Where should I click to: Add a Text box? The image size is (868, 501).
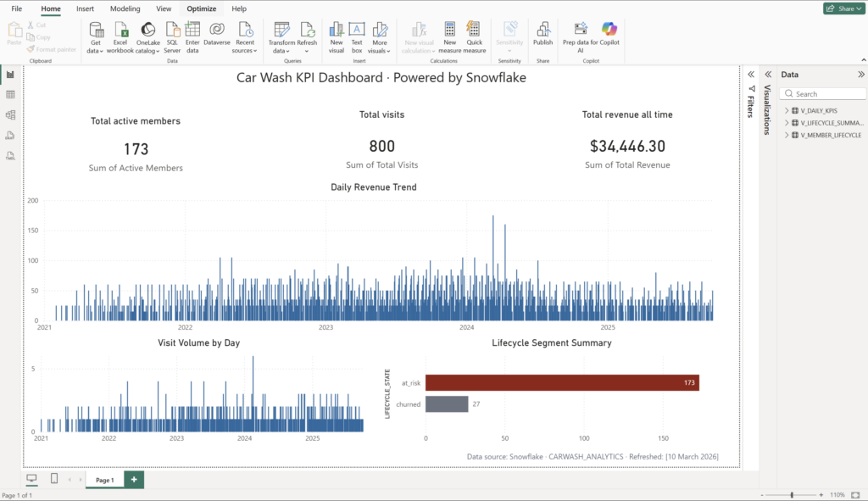click(357, 36)
